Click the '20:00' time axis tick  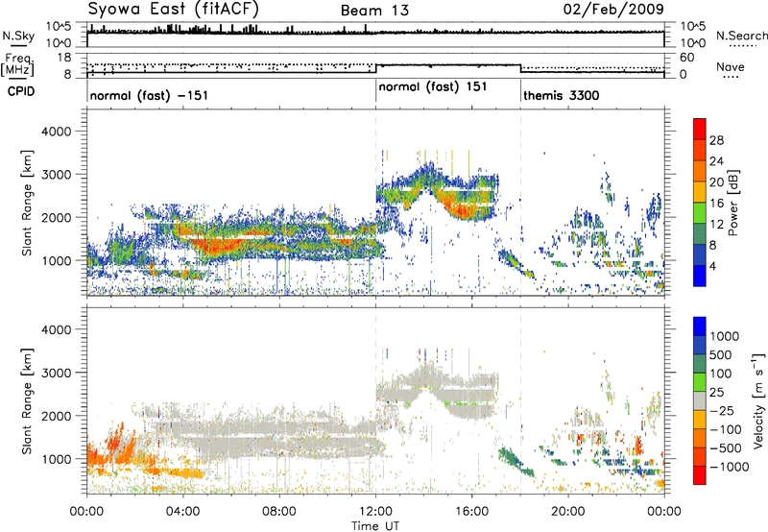[x=567, y=512]
